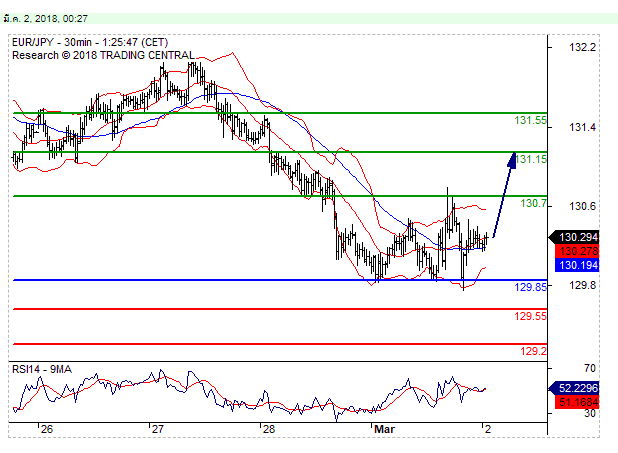This screenshot has height=453, width=618.
Task: Click the RSI 30 level label
Action: (x=590, y=413)
